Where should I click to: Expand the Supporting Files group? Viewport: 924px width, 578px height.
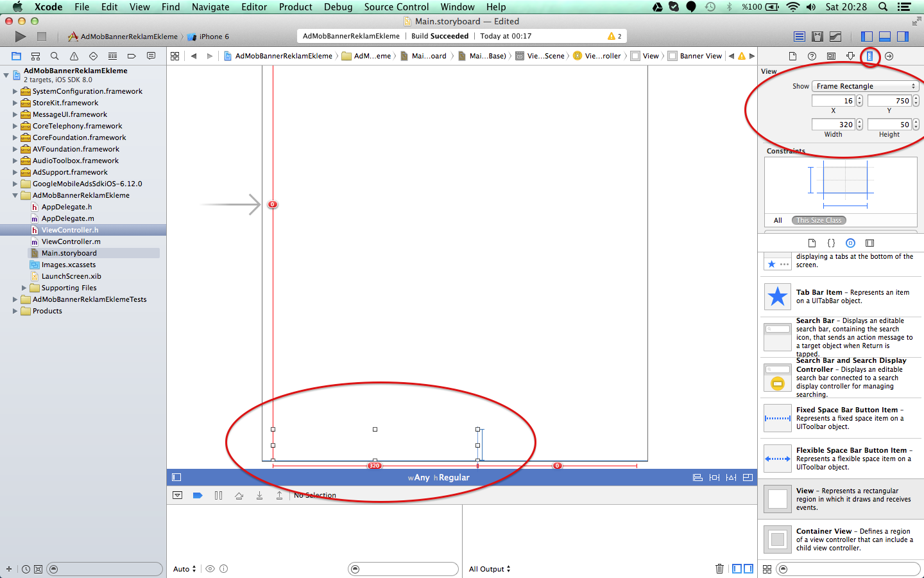pos(24,288)
